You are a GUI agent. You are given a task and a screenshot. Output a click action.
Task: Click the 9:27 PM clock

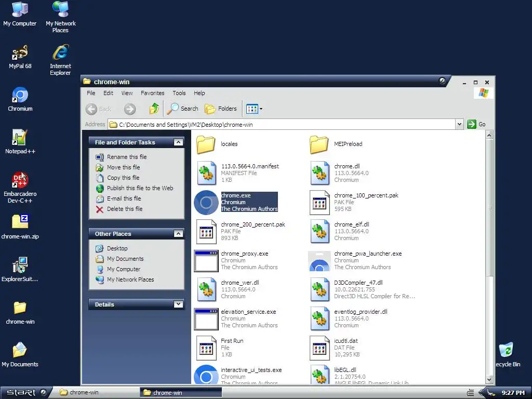point(513,393)
